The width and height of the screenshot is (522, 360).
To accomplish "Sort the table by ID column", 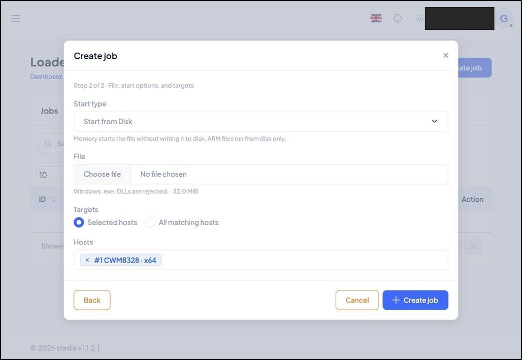I will [x=47, y=199].
